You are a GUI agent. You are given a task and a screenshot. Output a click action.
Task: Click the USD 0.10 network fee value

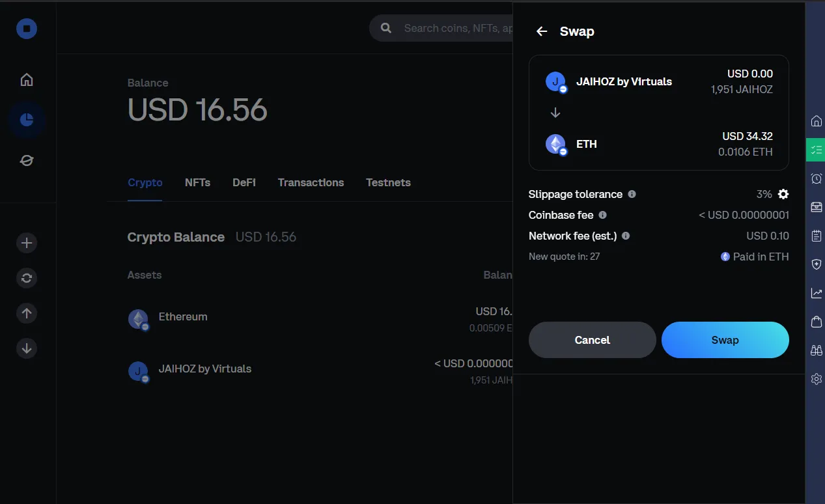(x=768, y=236)
